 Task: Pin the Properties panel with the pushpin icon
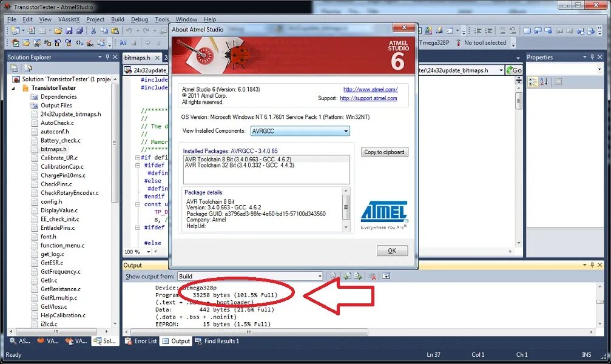pos(592,57)
